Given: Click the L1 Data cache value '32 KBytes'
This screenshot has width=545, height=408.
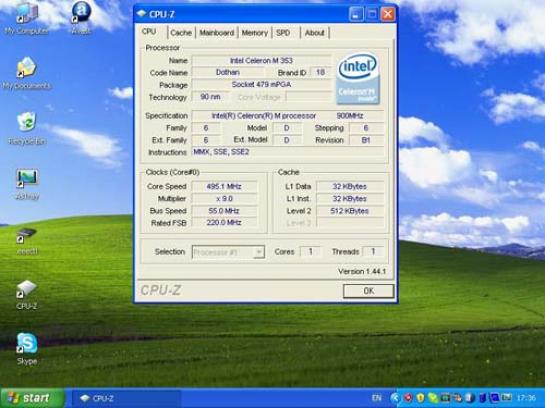Looking at the screenshot, I should tap(350, 187).
